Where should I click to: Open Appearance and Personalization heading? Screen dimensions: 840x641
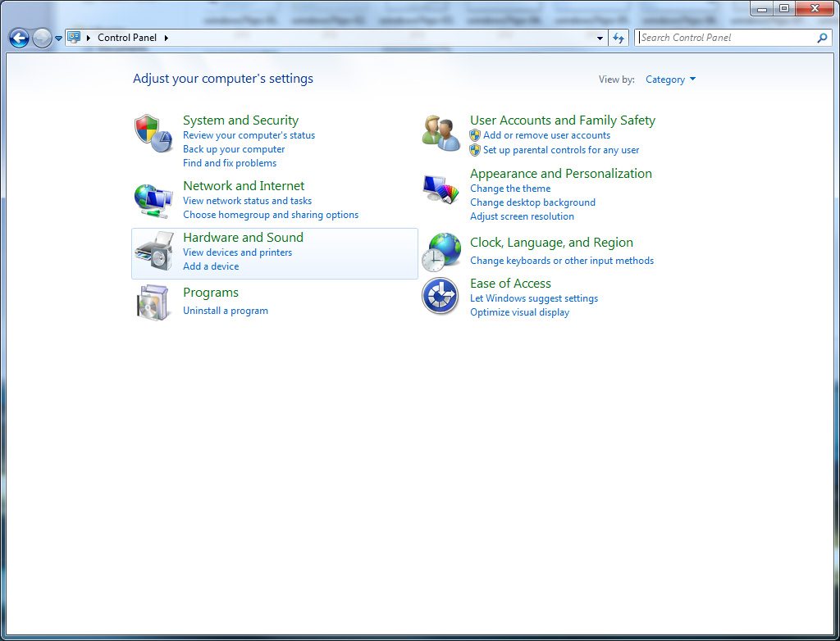tap(561, 174)
